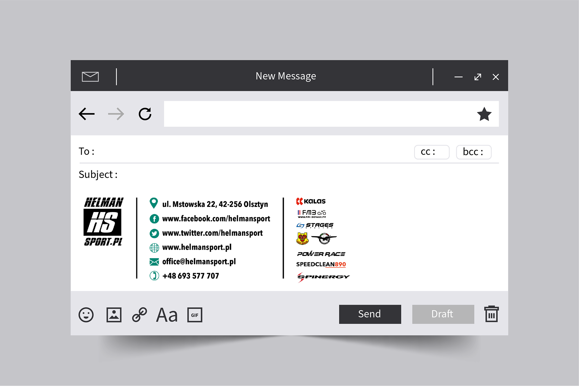
Task: Go back with the left arrow
Action: (x=87, y=114)
